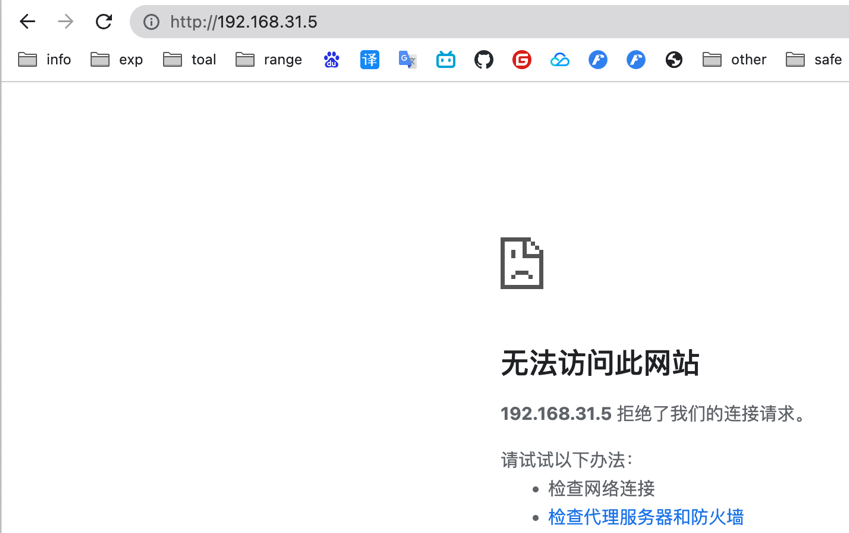This screenshot has width=849, height=533.
Task: Open the safe bookmark folder
Action: coord(814,60)
